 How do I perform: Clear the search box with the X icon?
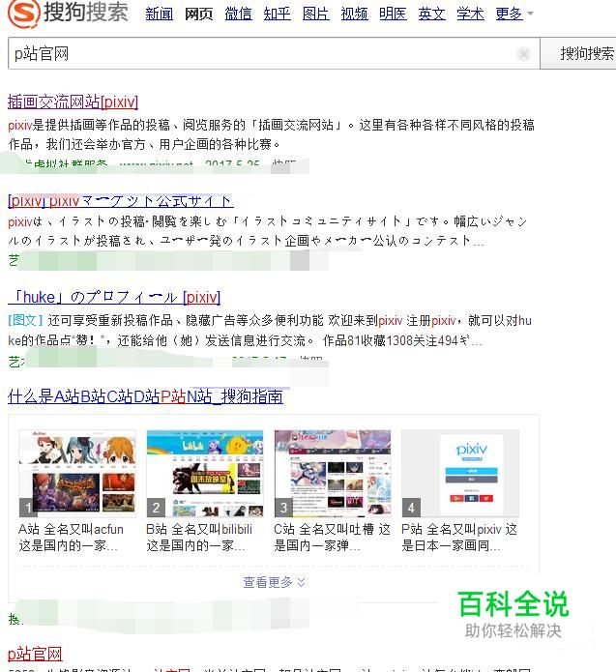click(523, 54)
